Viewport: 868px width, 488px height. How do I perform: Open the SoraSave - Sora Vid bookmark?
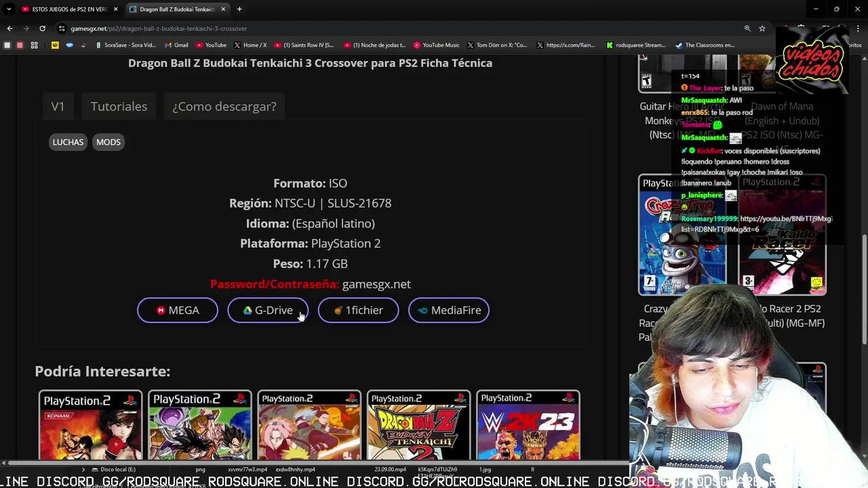(125, 45)
